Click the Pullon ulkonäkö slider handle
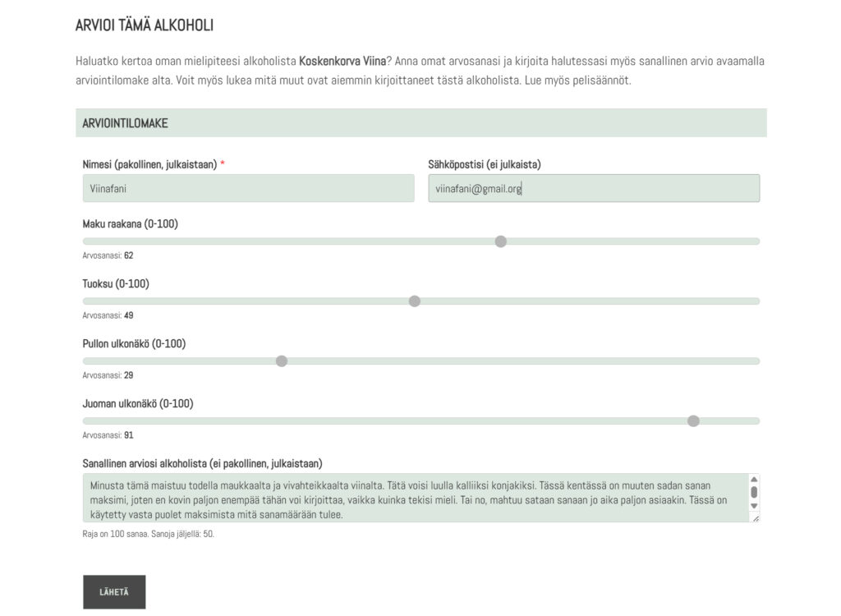This screenshot has width=841, height=616. pyautogui.click(x=282, y=361)
